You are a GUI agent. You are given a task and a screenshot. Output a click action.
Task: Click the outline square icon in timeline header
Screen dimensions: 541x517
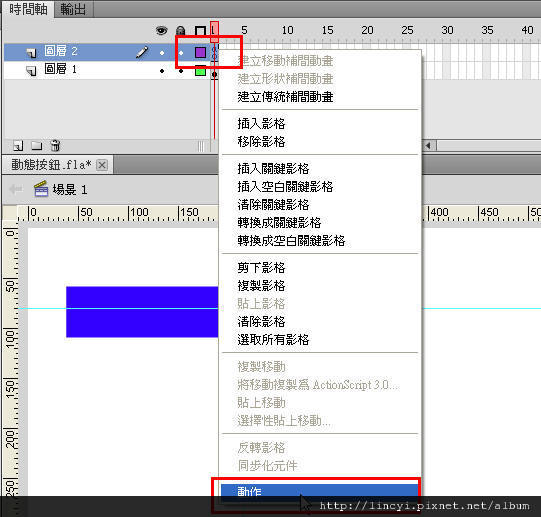point(200,31)
